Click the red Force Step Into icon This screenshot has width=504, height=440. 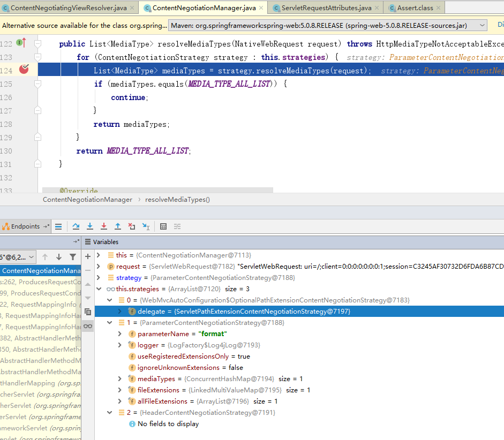(104, 226)
